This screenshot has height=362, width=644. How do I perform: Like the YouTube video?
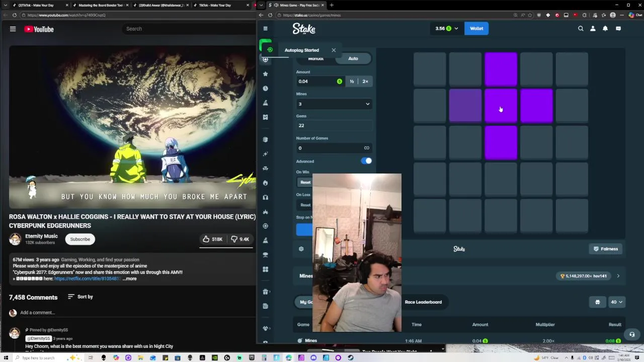[x=213, y=239]
